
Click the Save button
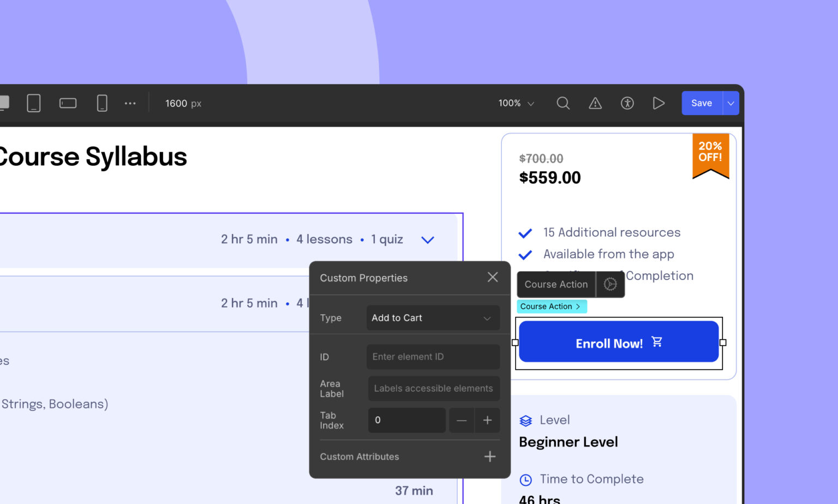point(702,103)
